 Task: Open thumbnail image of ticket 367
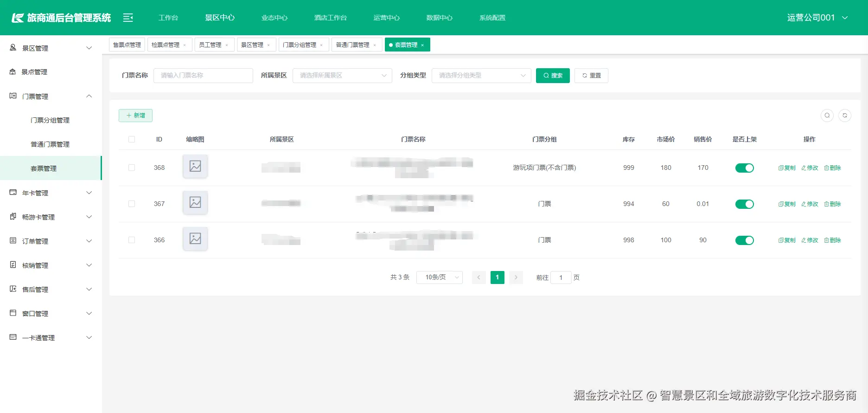[x=195, y=202]
